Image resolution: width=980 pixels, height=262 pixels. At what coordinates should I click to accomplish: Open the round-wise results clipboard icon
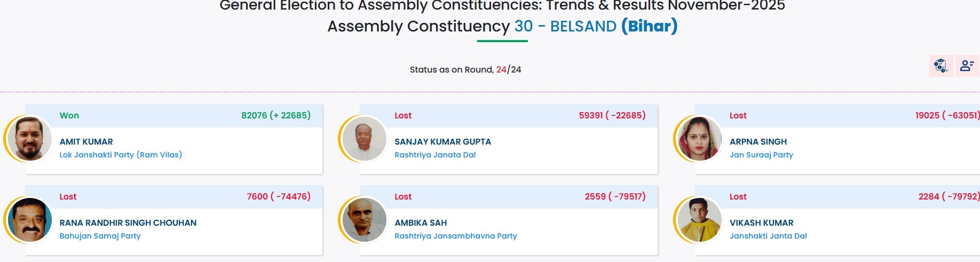click(940, 66)
